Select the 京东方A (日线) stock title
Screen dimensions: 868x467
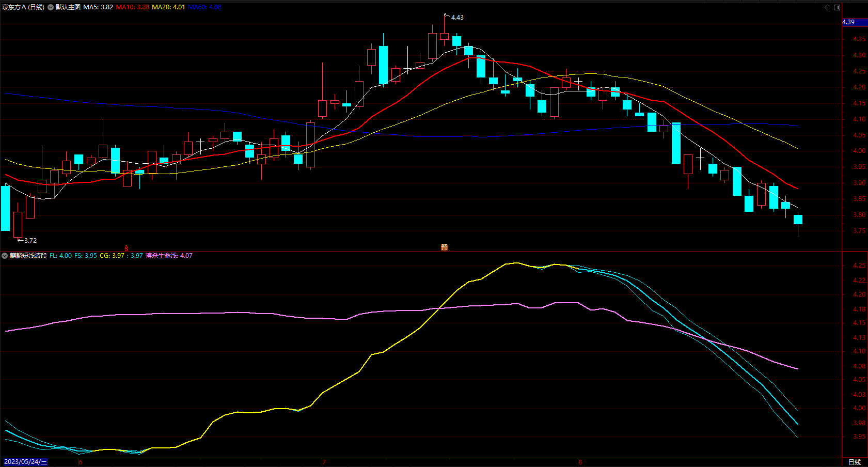click(x=23, y=7)
